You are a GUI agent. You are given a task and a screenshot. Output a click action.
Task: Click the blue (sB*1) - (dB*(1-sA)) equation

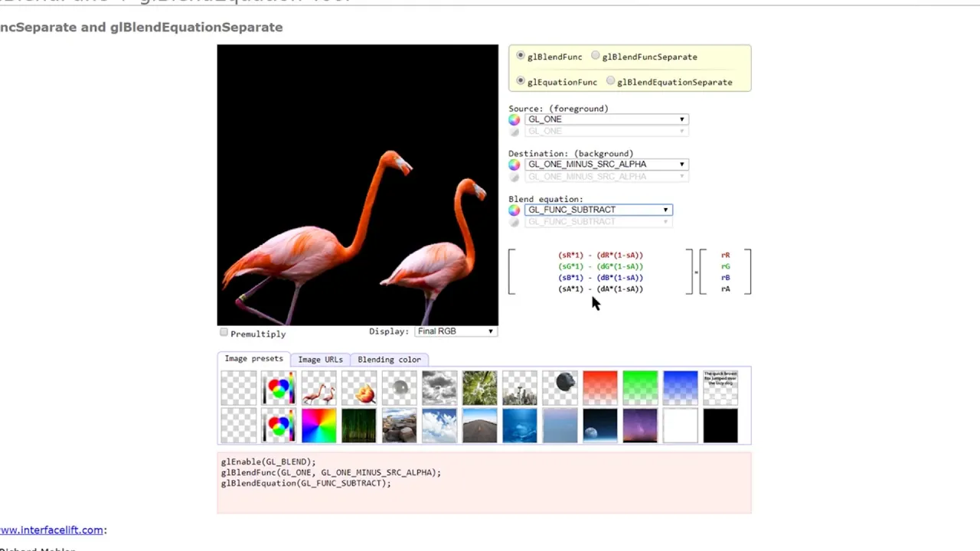[601, 278]
